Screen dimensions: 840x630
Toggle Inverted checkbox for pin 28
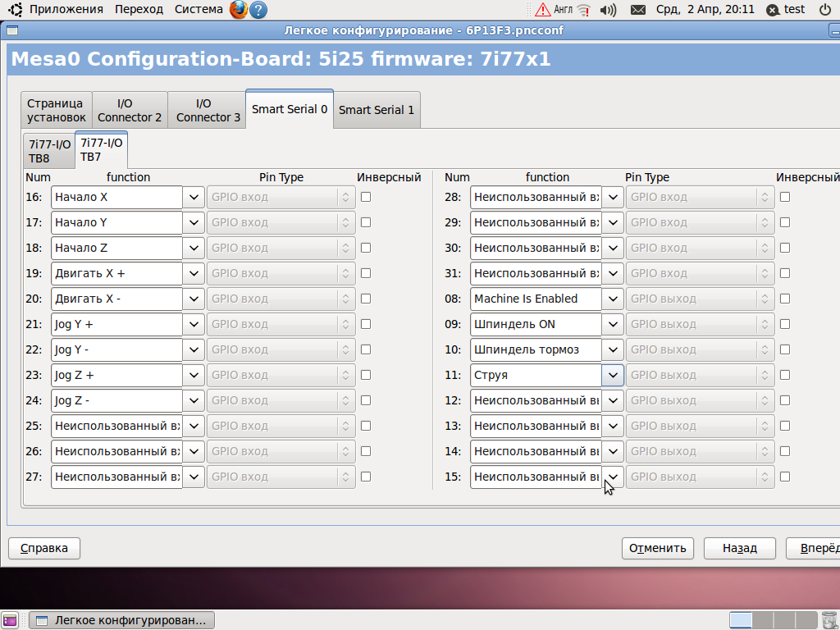click(x=785, y=197)
